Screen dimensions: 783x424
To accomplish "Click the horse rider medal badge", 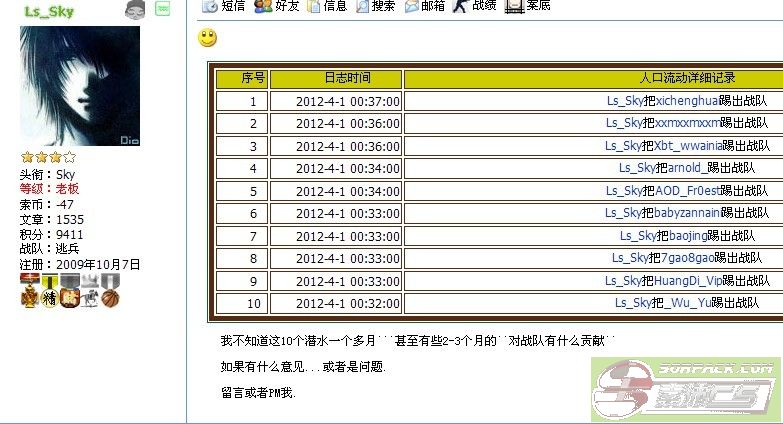I will click(90, 296).
